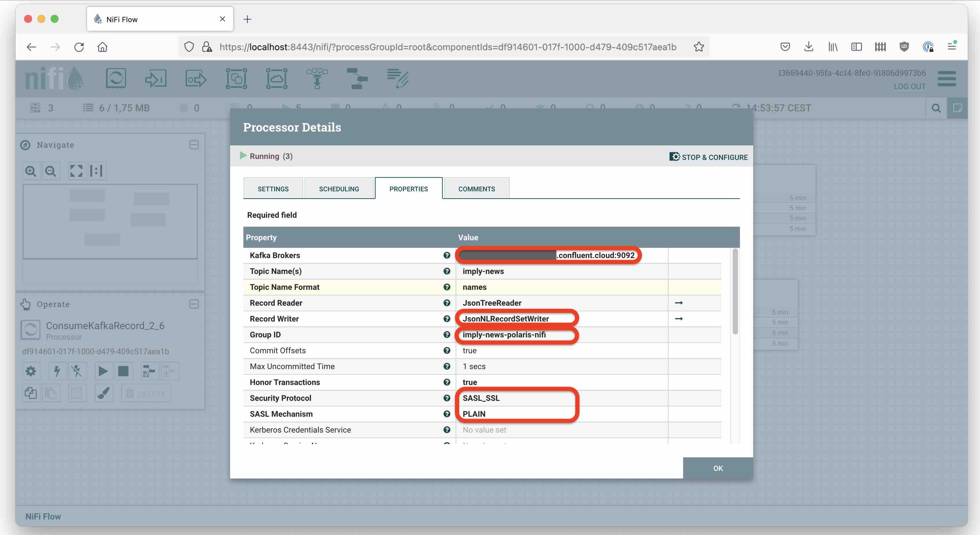Screen dimensions: 980x535
Task: Bookmark page with star icon
Action: pyautogui.click(x=699, y=47)
